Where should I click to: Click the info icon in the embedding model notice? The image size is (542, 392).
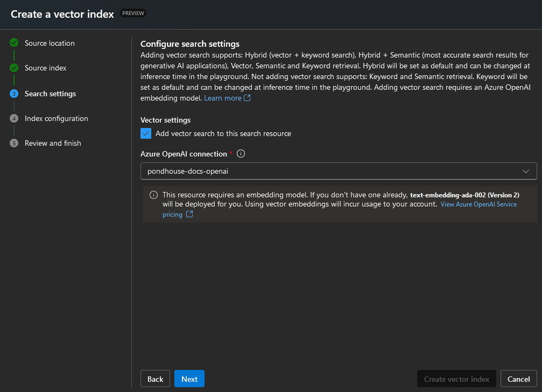pyautogui.click(x=153, y=195)
